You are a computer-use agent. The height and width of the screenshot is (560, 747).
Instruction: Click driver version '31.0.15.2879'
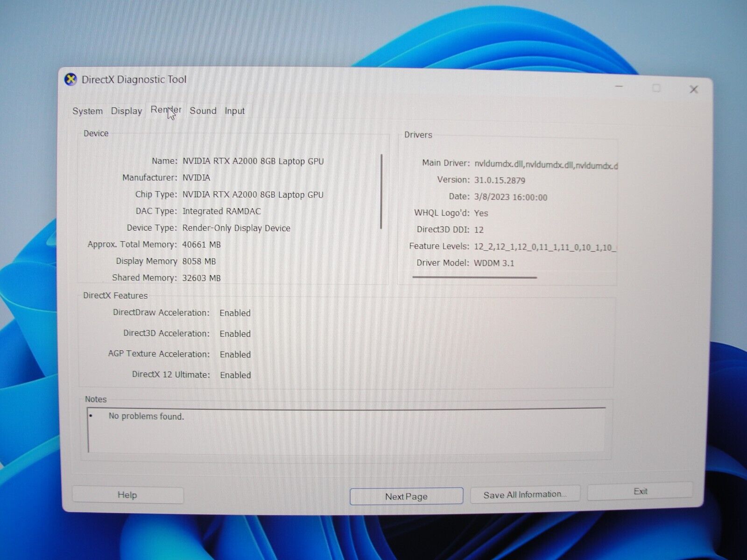click(x=500, y=181)
